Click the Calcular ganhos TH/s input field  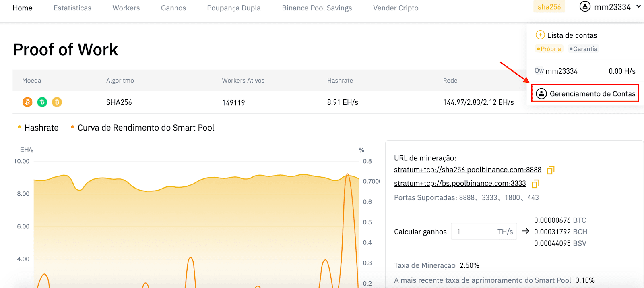484,232
